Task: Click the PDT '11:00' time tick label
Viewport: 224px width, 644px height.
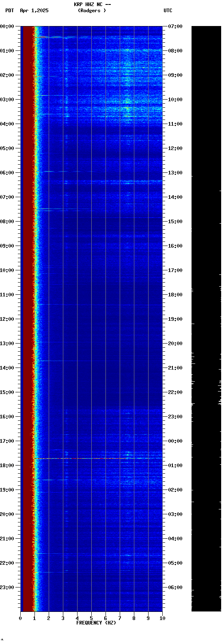Action: click(x=7, y=295)
